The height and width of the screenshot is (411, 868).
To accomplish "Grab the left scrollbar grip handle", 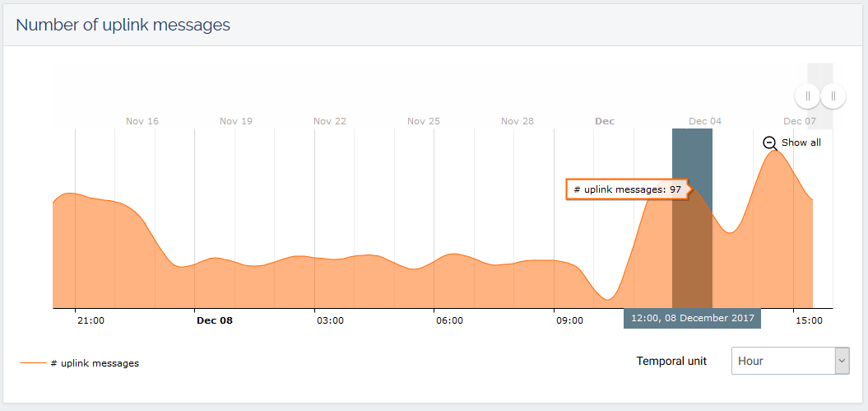I will 807,96.
